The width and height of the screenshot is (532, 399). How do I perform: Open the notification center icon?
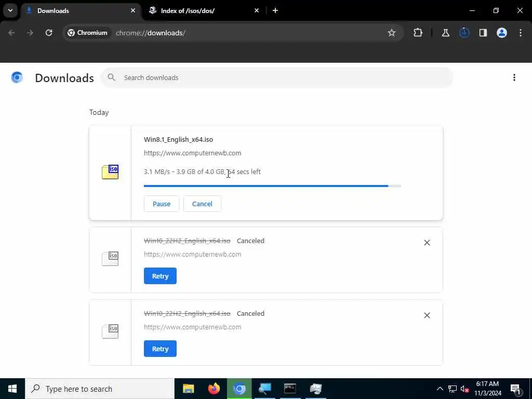515,389
